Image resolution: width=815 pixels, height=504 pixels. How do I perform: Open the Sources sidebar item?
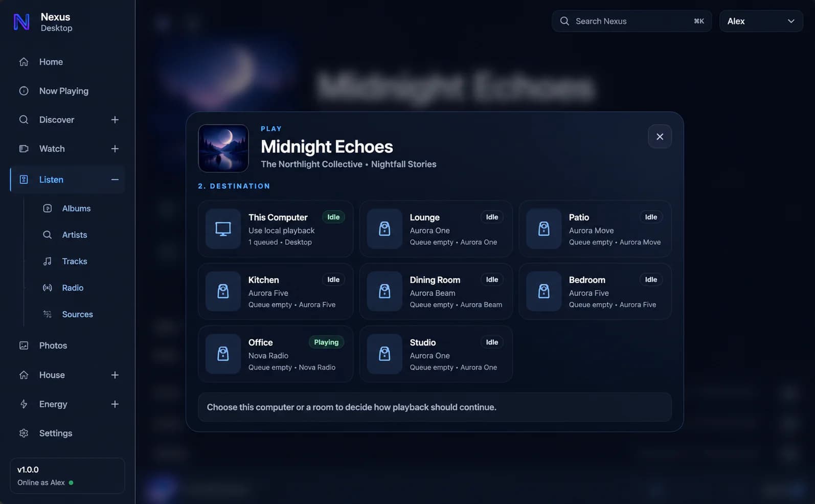coord(77,314)
